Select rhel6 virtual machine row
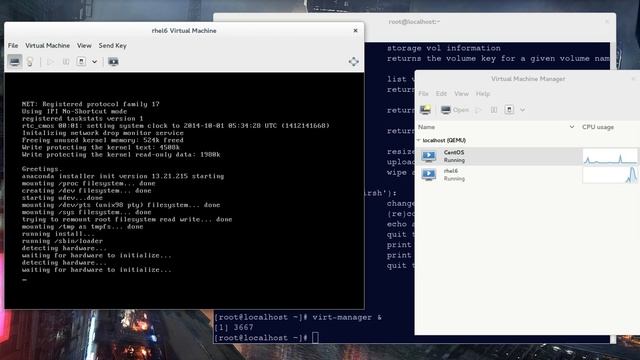This screenshot has height=360, width=640. point(527,175)
